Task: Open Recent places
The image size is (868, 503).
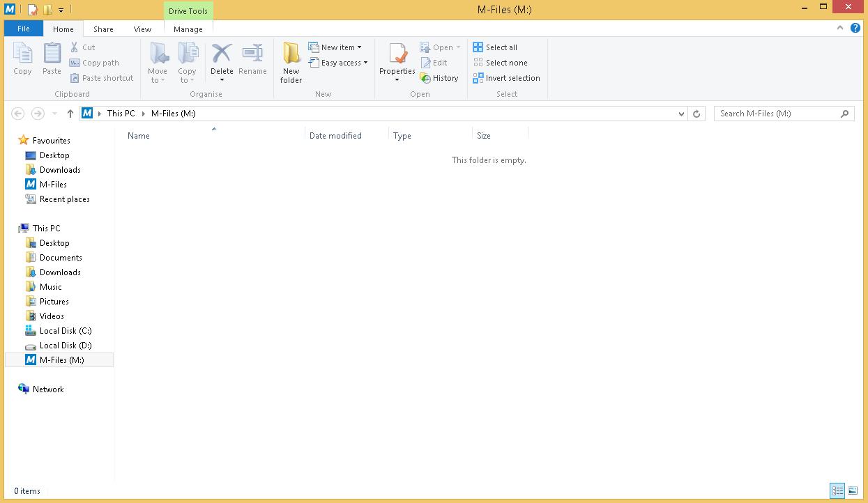Action: 58,199
